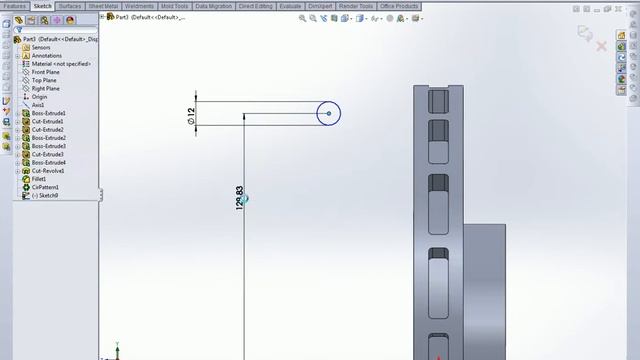Open Design Library in the task pane
The image size is (640, 360).
click(621, 47)
